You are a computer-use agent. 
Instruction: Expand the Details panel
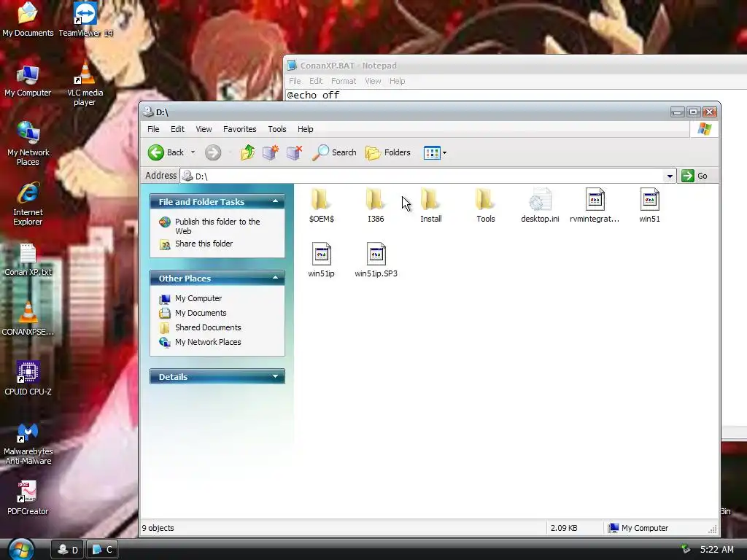(275, 377)
